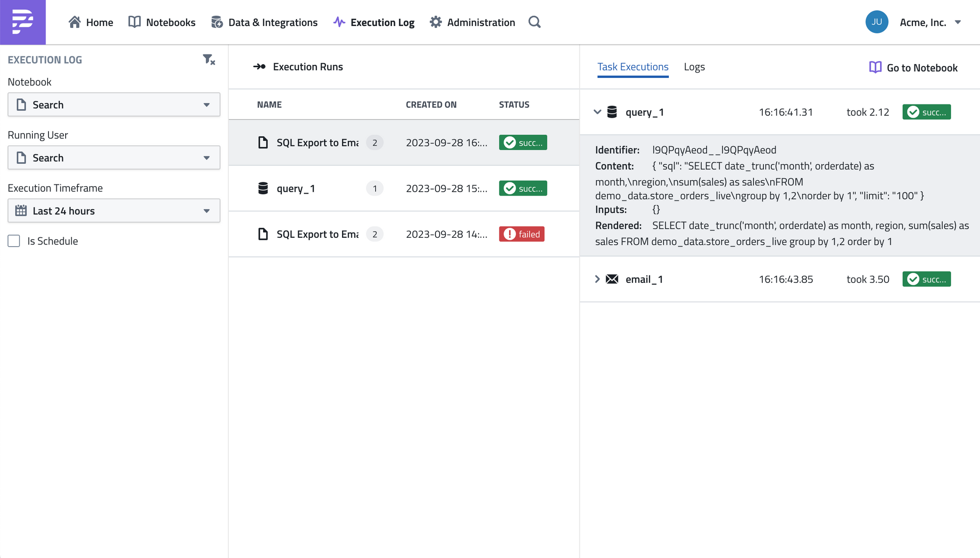980x558 pixels.
Task: Open the Running User dropdown
Action: pos(114,157)
